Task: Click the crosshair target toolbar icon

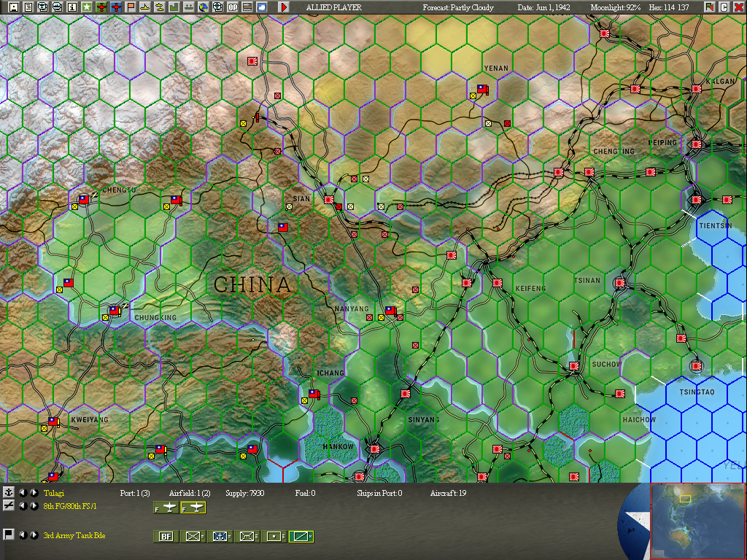Action: [x=217, y=7]
